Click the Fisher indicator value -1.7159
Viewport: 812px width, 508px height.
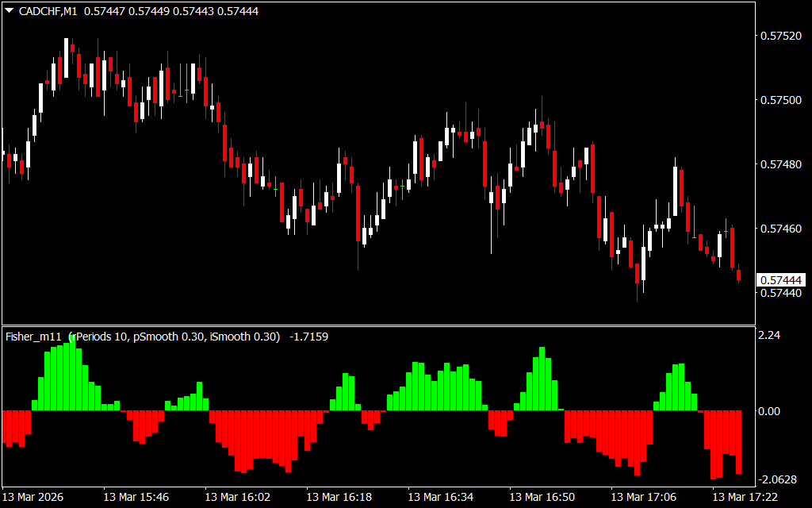309,337
